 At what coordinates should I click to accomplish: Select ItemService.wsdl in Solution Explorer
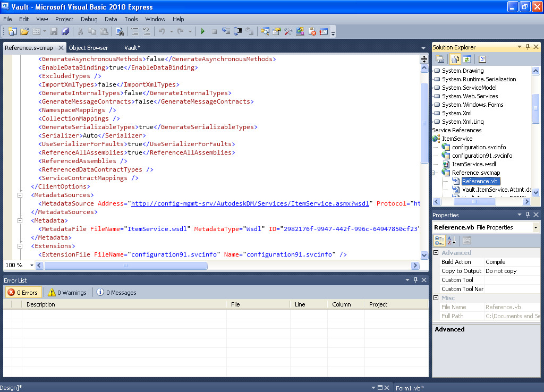pyautogui.click(x=473, y=164)
